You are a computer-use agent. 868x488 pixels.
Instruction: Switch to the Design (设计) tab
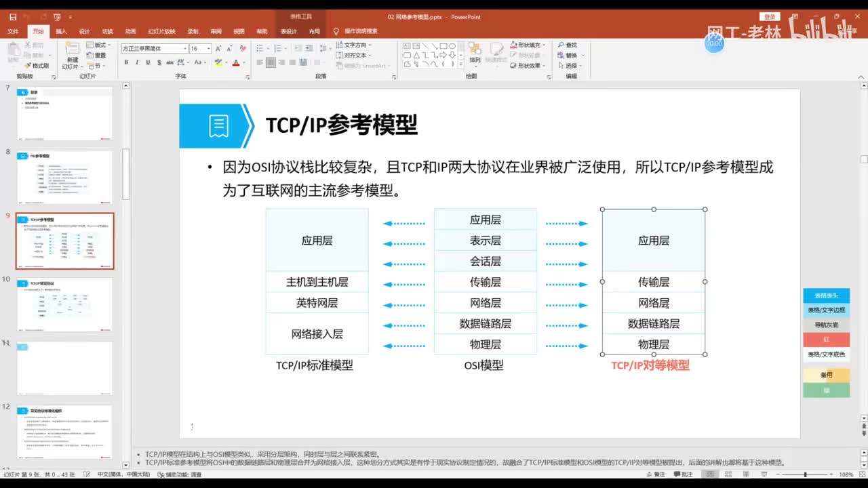(84, 31)
